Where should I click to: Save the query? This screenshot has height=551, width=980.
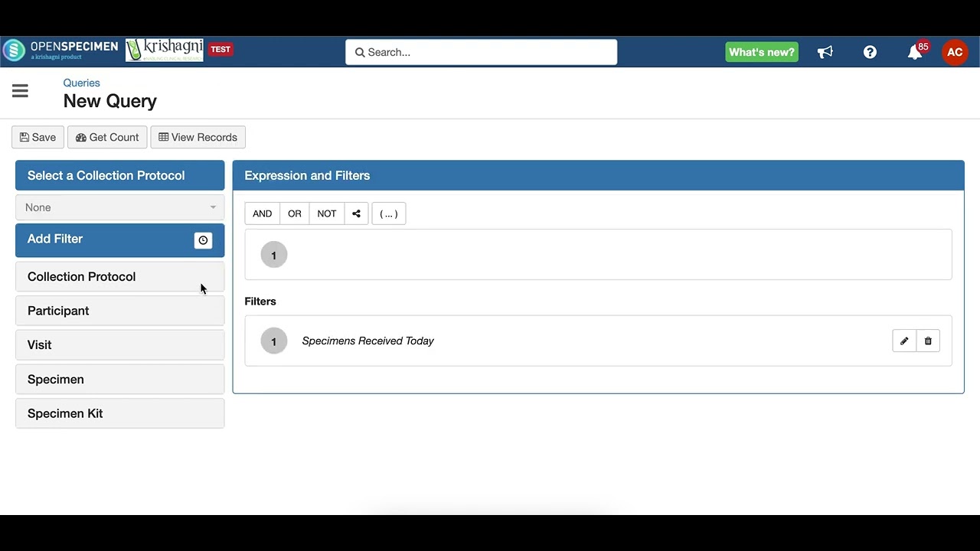(38, 137)
